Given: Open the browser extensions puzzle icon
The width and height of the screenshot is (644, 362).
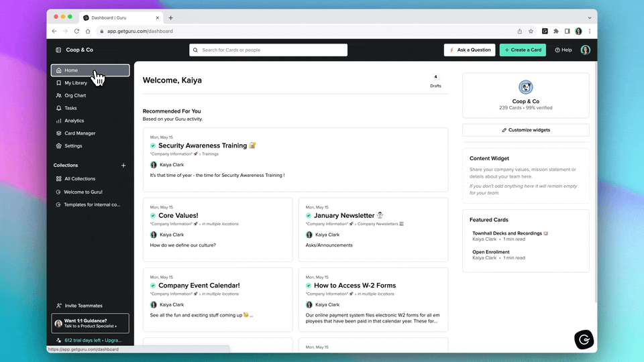Looking at the screenshot, I should click(x=556, y=32).
